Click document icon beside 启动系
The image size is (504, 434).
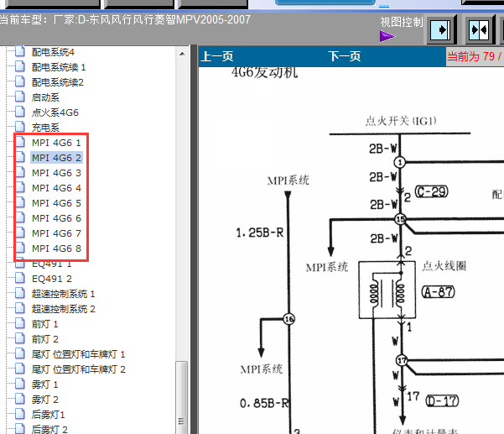pos(20,97)
